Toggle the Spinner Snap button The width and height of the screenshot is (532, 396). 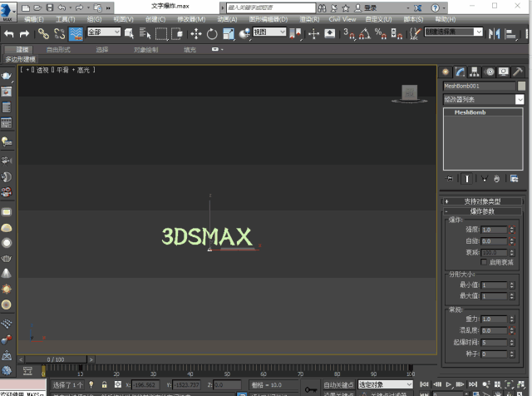397,33
